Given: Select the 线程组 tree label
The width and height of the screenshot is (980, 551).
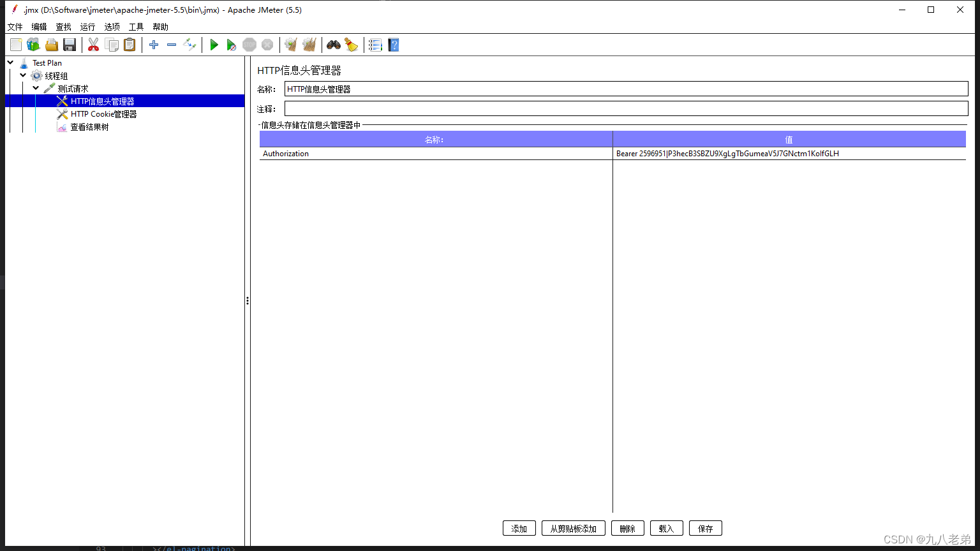Looking at the screenshot, I should tap(56, 75).
